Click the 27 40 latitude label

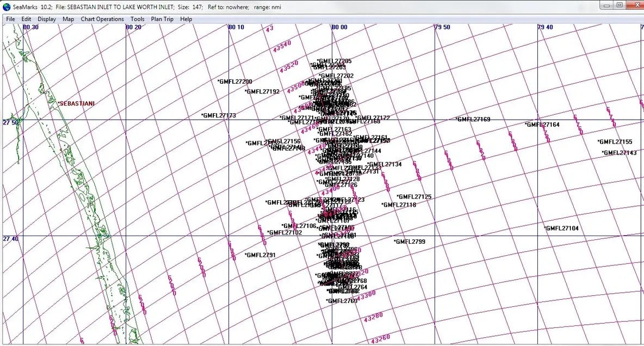pos(11,239)
